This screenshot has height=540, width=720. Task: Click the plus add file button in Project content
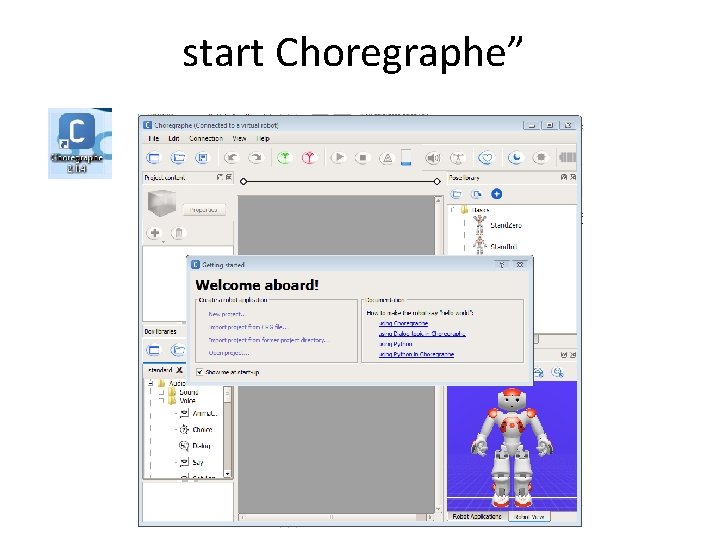pos(155,233)
